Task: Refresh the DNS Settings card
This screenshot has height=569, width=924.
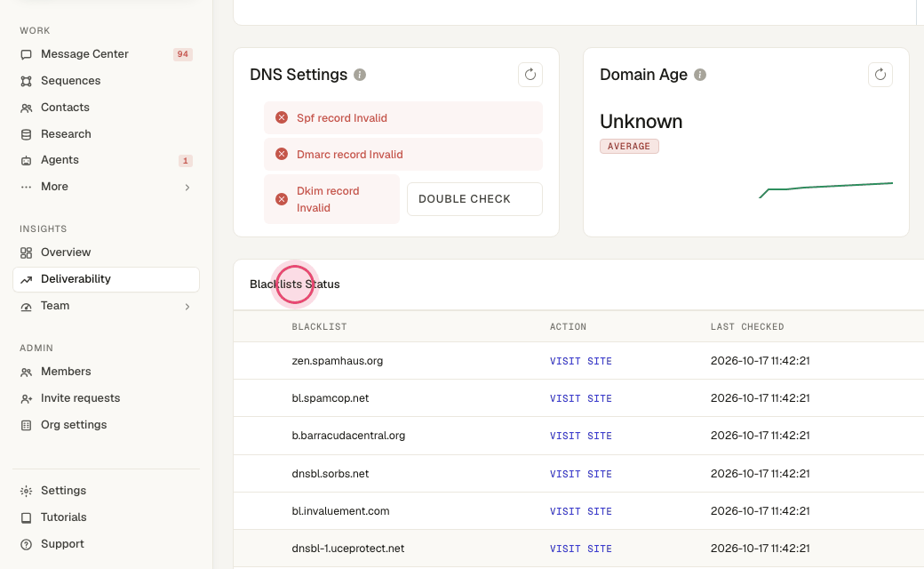Action: click(530, 75)
